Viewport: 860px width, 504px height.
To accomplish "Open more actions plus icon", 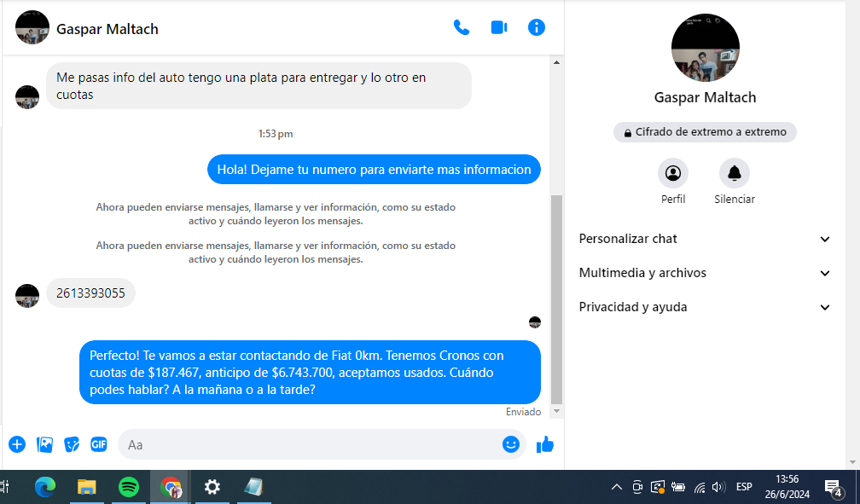I will pyautogui.click(x=17, y=444).
